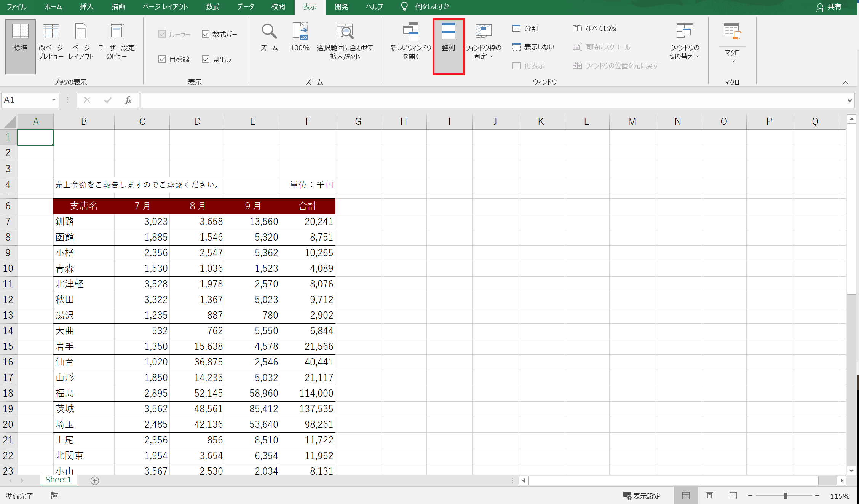Select row header 10

8,268
